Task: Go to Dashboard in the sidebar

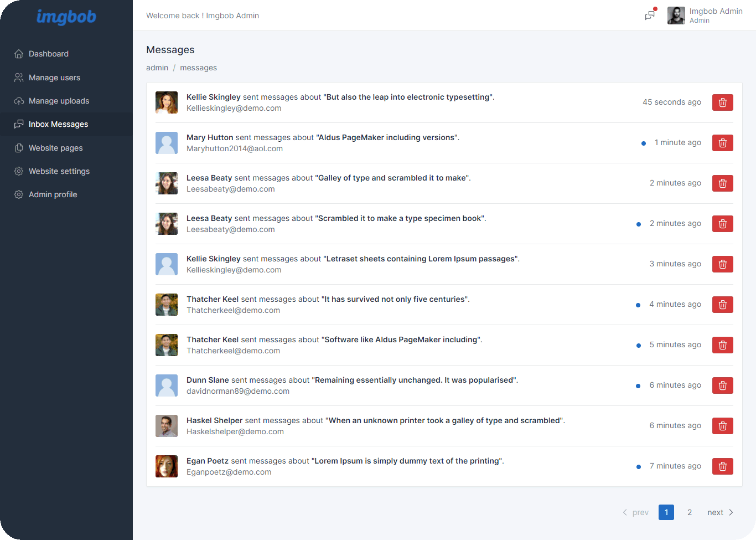Action: 66,54
